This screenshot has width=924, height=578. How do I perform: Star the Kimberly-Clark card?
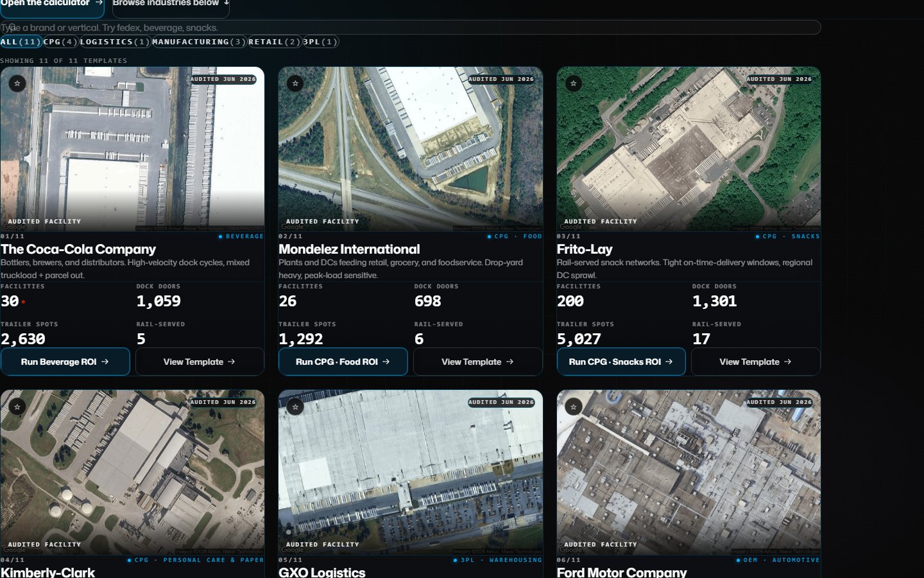(x=17, y=407)
